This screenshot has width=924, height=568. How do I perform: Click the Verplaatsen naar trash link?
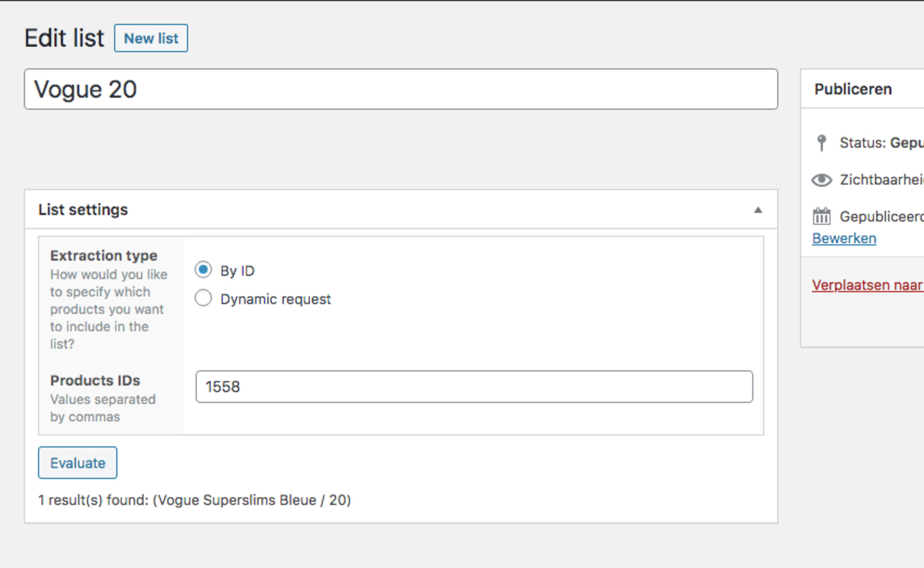click(x=867, y=285)
